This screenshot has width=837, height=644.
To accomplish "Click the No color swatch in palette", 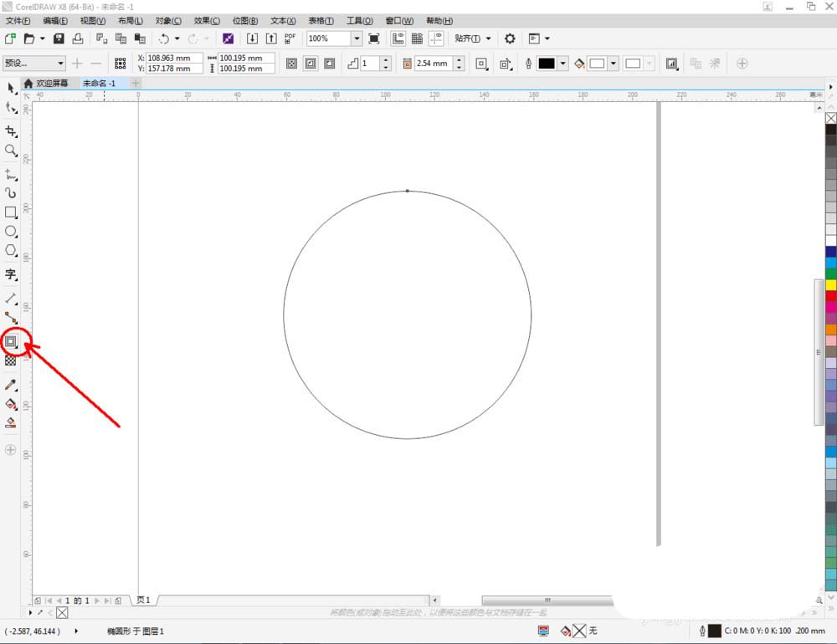I will (831, 118).
